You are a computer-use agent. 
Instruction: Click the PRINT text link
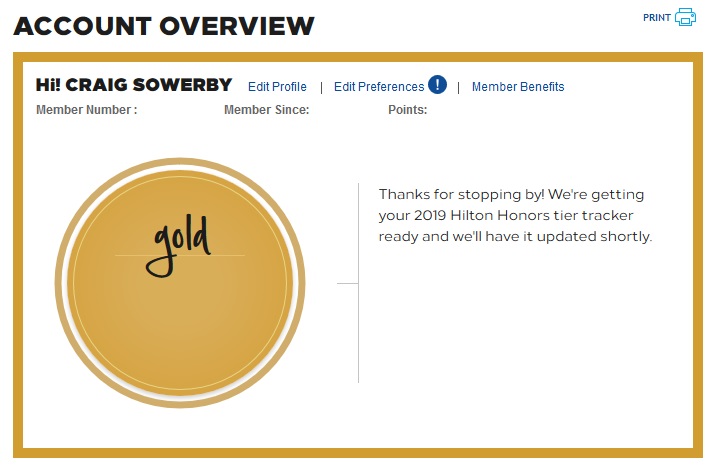click(656, 17)
